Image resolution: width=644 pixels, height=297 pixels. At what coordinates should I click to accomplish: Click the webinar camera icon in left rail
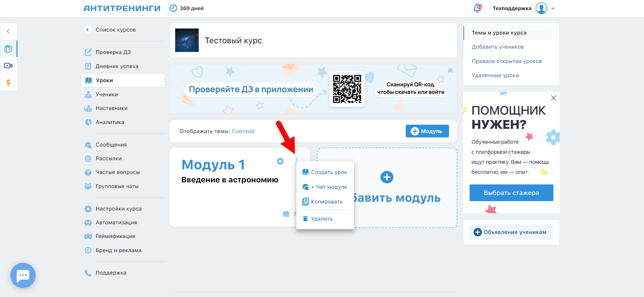point(8,66)
